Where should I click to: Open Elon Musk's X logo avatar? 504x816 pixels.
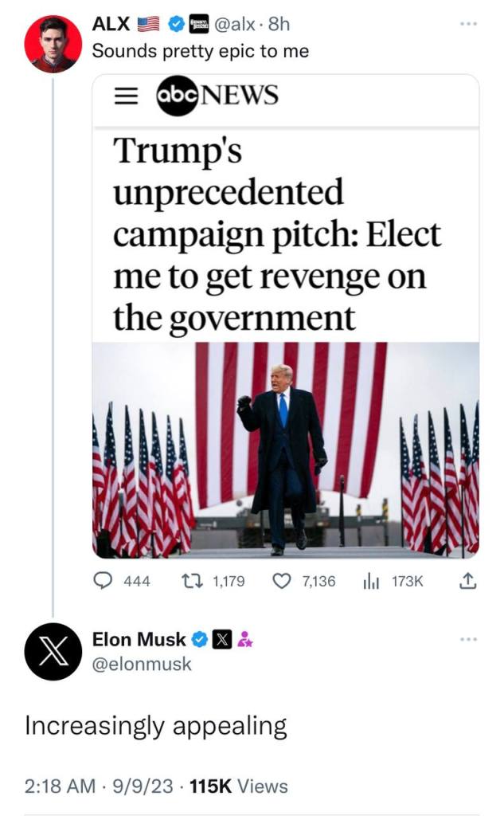pos(53,651)
